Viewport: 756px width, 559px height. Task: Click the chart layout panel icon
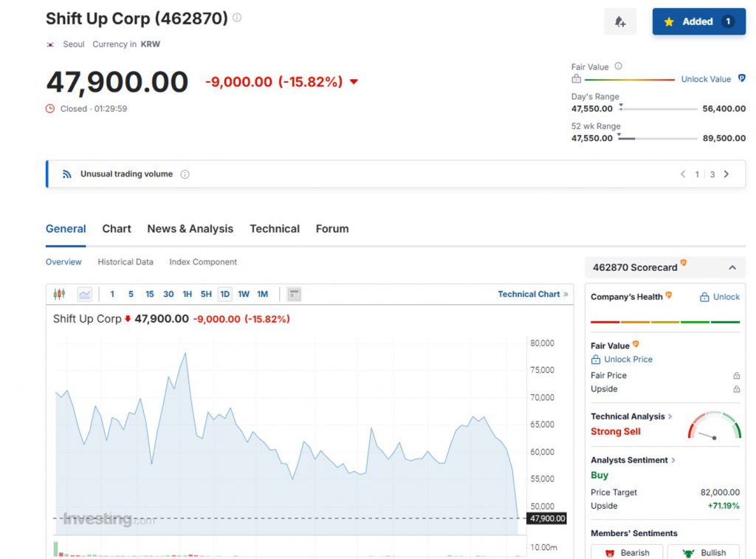(294, 294)
